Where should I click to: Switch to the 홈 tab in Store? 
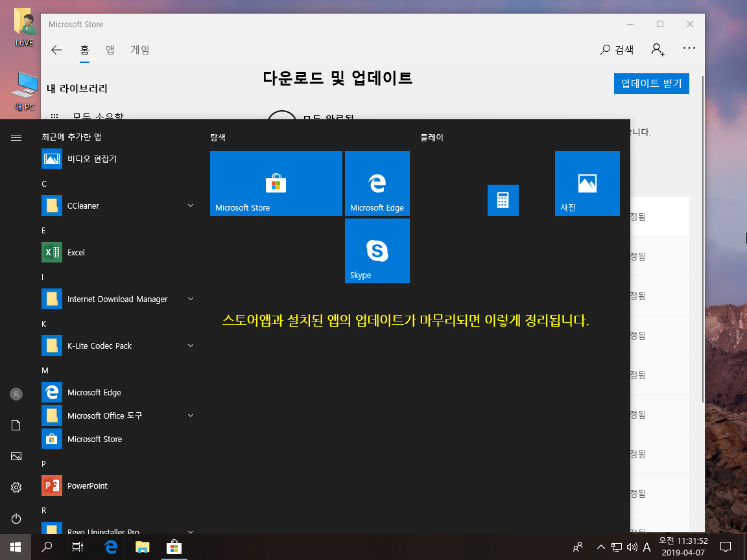(x=84, y=50)
